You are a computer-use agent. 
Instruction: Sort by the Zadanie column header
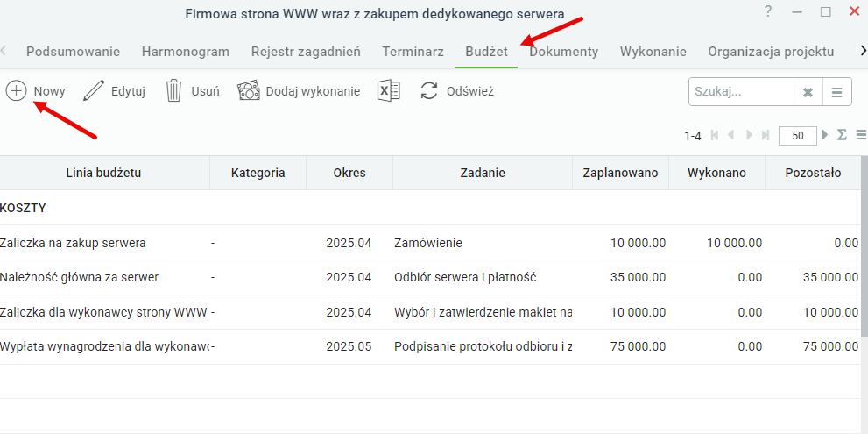tap(483, 173)
